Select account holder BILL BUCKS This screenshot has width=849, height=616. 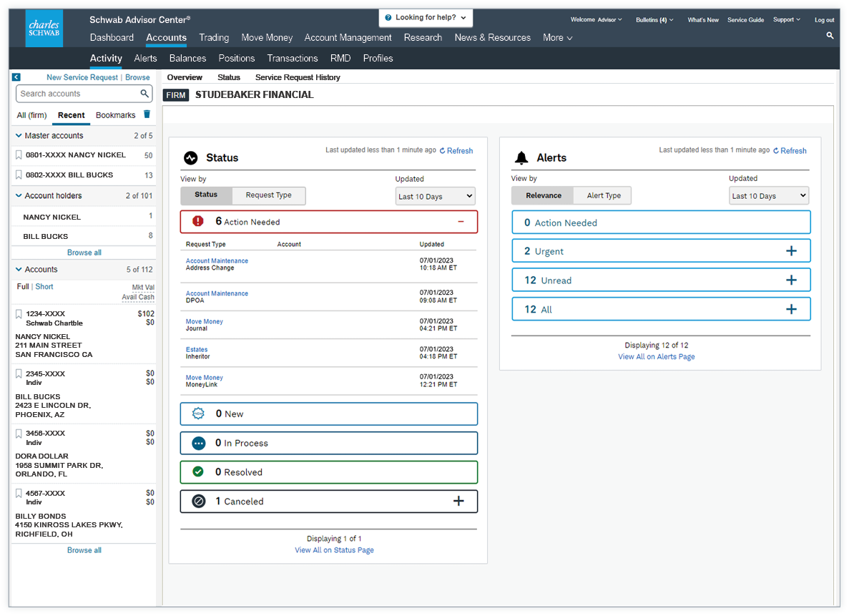click(x=46, y=237)
